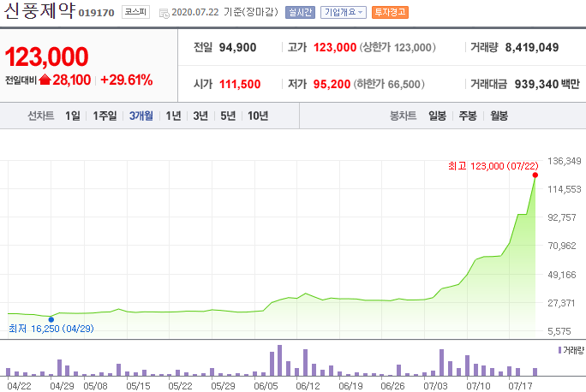Screen dimensions: 586x392
Task: Click the 거래대금 value 939,340 백만
Action: coord(547,85)
